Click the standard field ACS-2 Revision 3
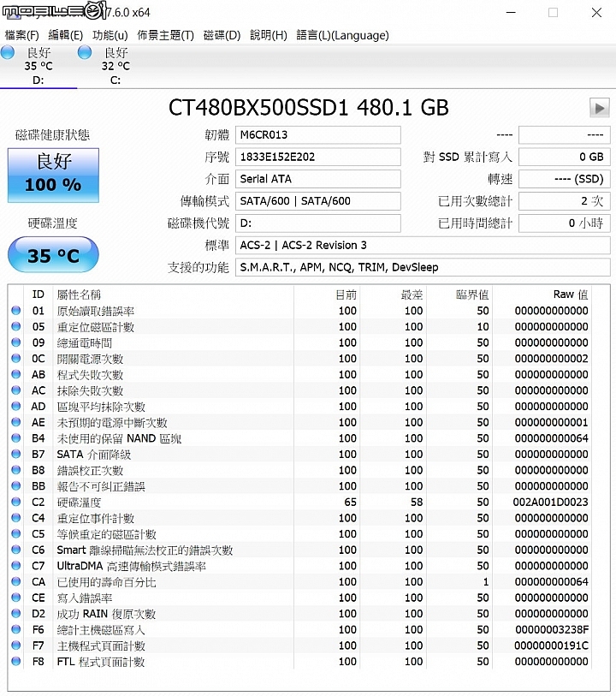 pos(423,246)
